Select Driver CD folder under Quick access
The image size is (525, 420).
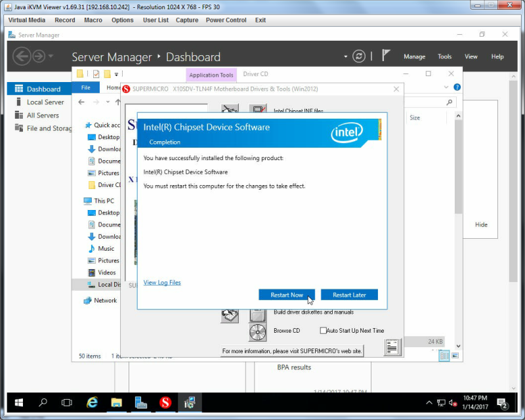pyautogui.click(x=104, y=185)
